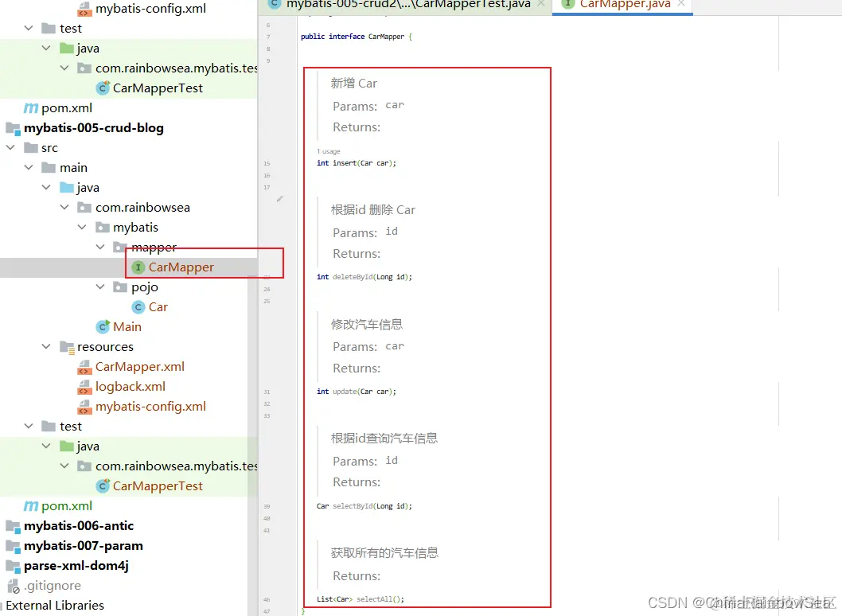Collapse the src folder chevron
This screenshot has width=842, height=616.
(10, 147)
